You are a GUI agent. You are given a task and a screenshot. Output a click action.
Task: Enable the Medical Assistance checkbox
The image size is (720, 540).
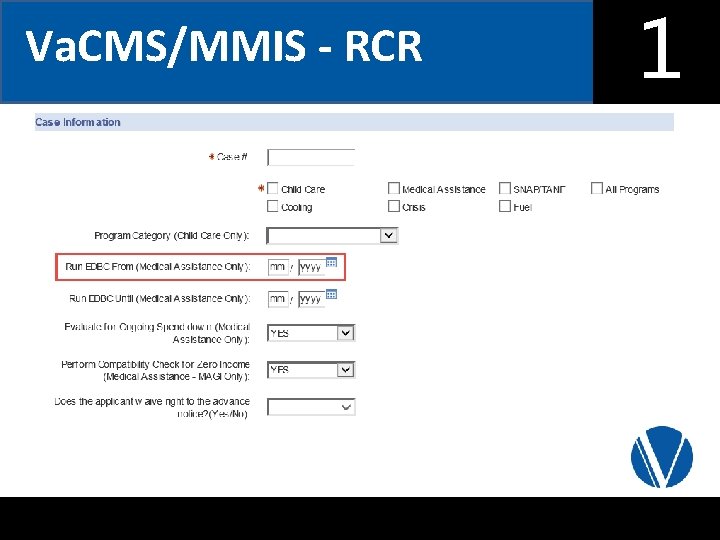pos(394,188)
